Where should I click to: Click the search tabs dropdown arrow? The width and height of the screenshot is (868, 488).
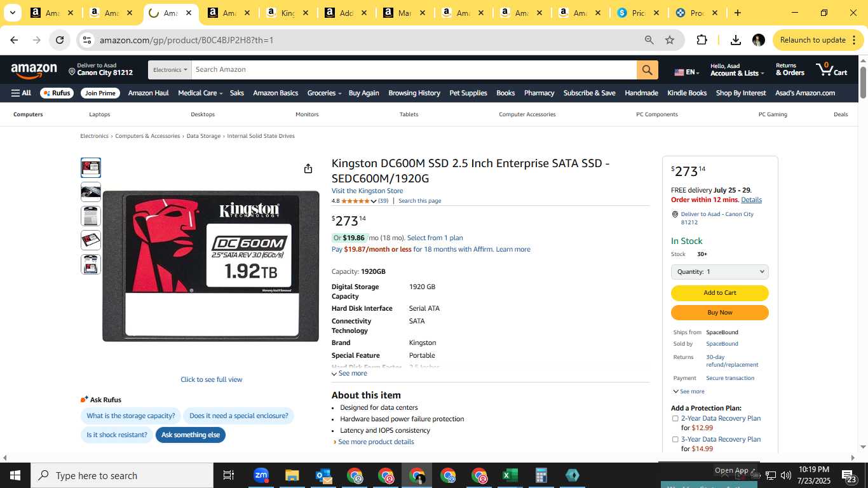tap(12, 13)
